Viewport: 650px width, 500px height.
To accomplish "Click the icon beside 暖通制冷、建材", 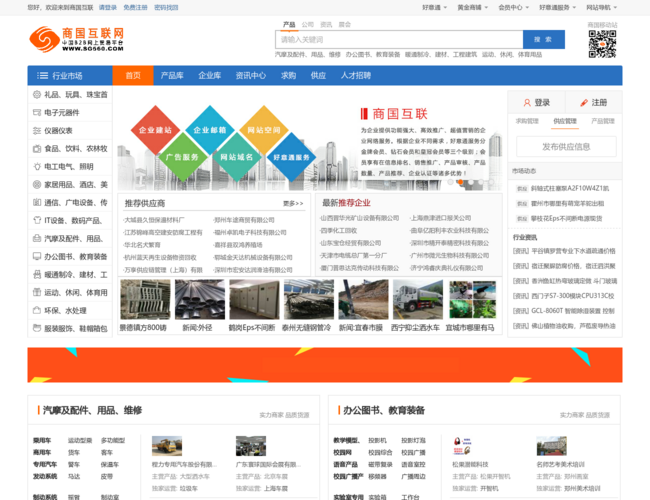I will [x=37, y=274].
